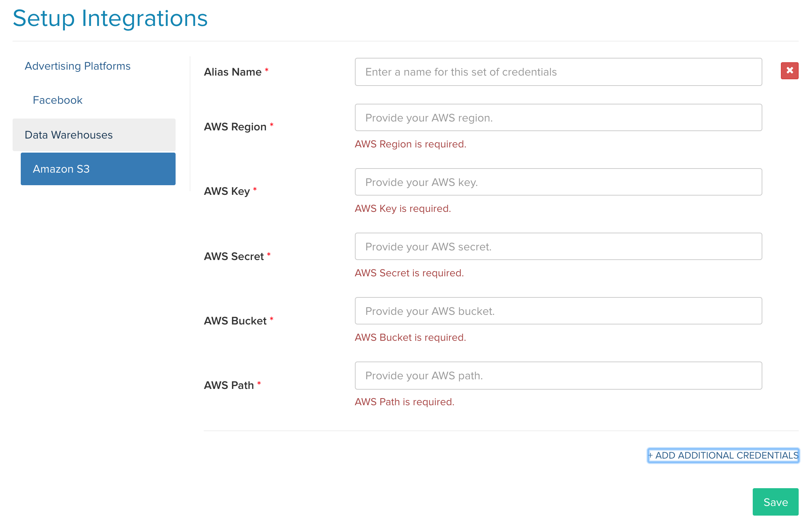Screen dimensions: 812x523
Task: Open Advertising Platforms section
Action: (77, 66)
